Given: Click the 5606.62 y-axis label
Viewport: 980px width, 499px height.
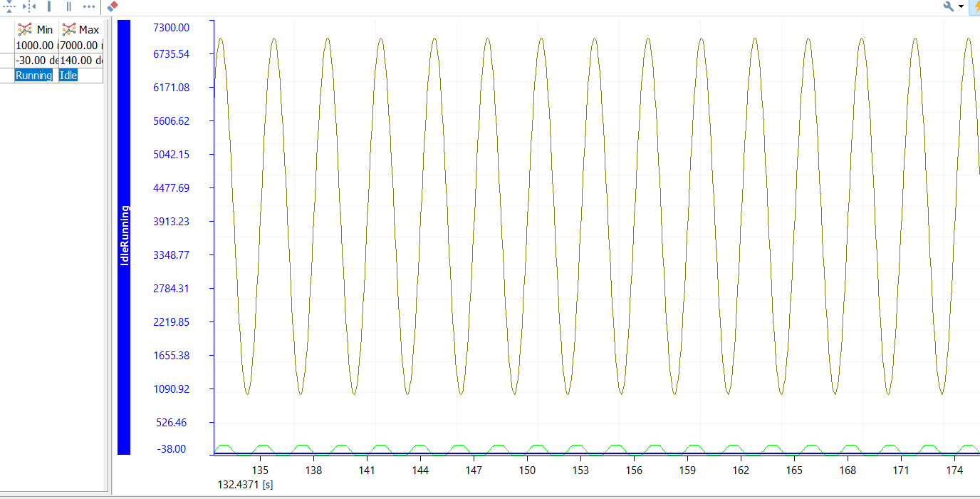Looking at the screenshot, I should click(171, 120).
